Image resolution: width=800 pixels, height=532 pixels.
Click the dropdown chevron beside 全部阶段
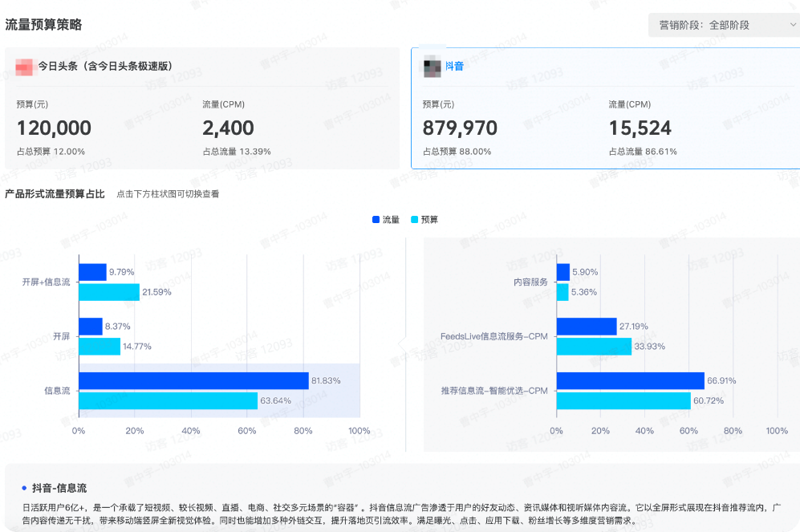[x=793, y=25]
